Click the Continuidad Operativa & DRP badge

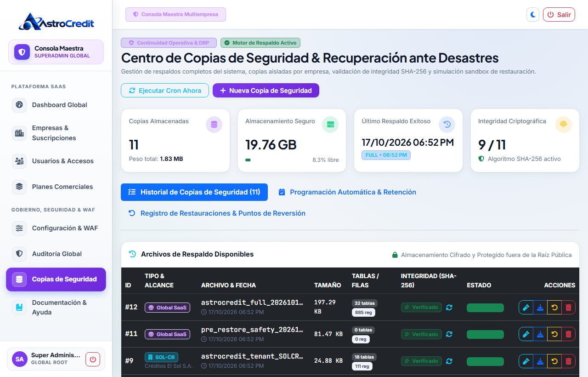[x=169, y=43]
